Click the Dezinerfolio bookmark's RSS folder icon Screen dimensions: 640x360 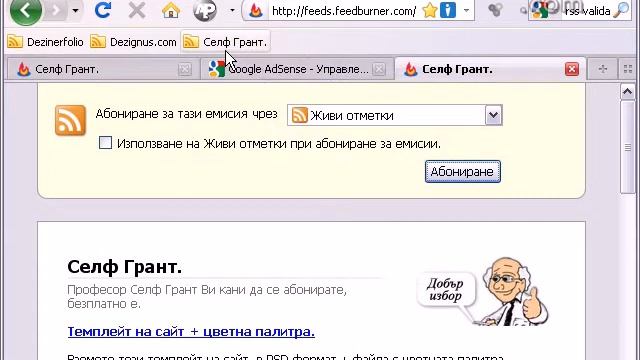click(x=15, y=42)
